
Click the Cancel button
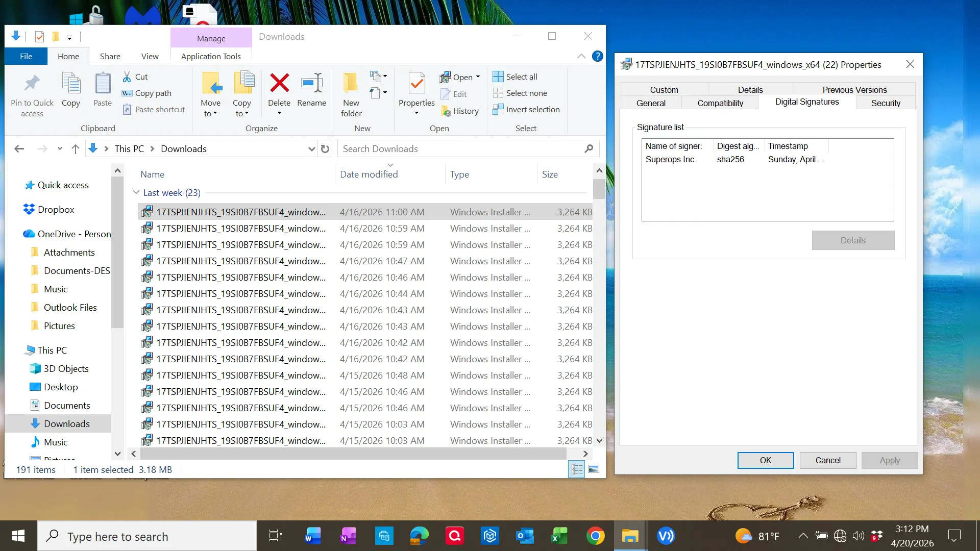point(827,460)
